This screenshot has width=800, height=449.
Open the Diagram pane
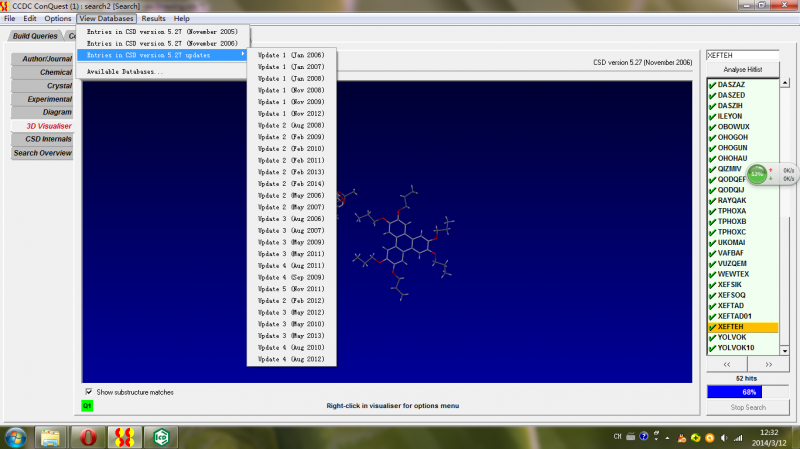[x=42, y=112]
